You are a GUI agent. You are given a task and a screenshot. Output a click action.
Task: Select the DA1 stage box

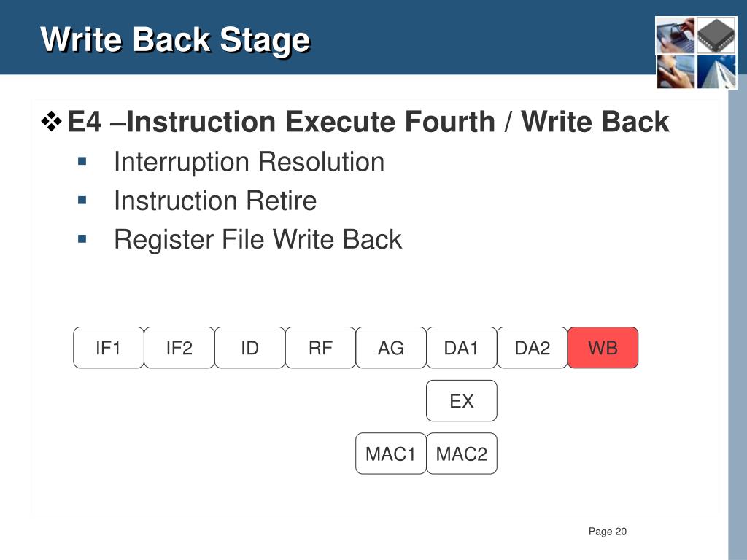point(461,348)
